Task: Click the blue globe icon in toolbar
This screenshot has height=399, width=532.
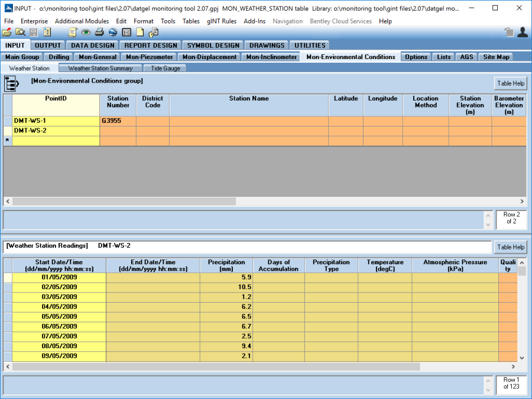Action: 113,33
